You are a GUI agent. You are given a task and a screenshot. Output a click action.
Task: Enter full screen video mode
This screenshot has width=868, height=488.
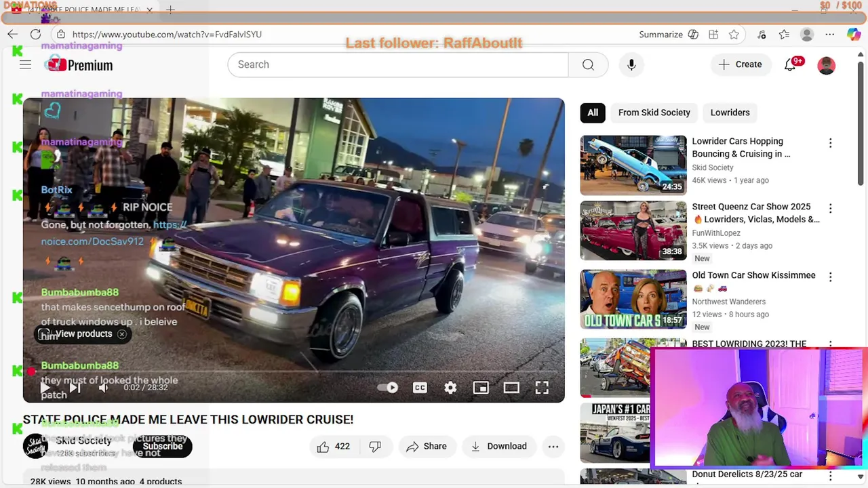tap(542, 388)
